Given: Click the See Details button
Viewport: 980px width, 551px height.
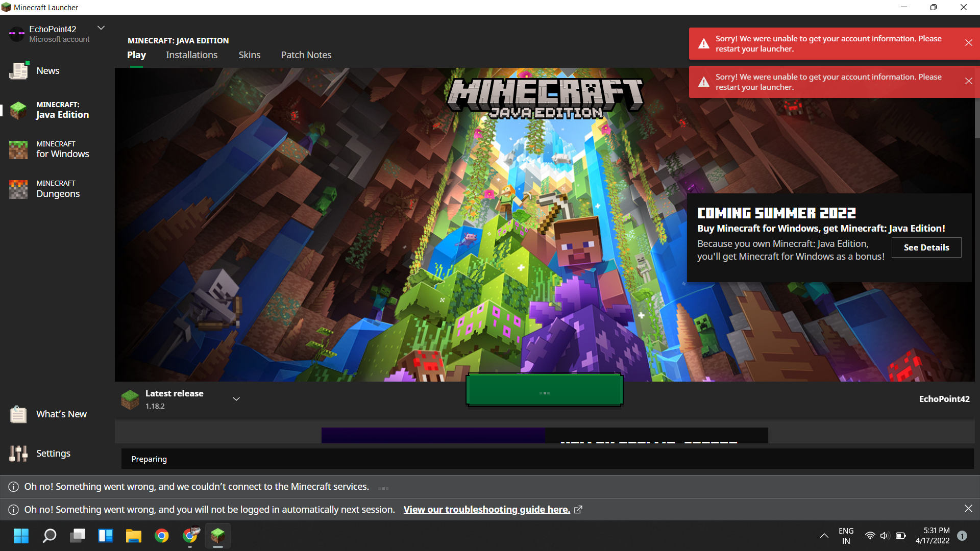Looking at the screenshot, I should tap(926, 247).
